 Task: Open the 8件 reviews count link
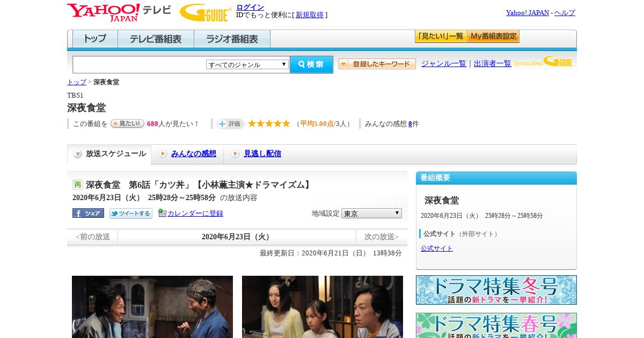410,124
